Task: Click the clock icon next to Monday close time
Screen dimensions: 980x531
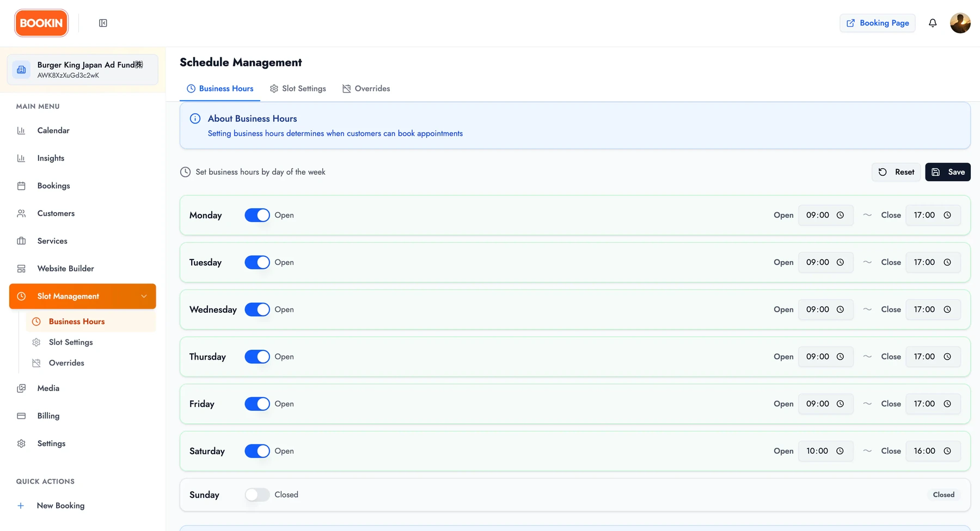Action: (947, 215)
